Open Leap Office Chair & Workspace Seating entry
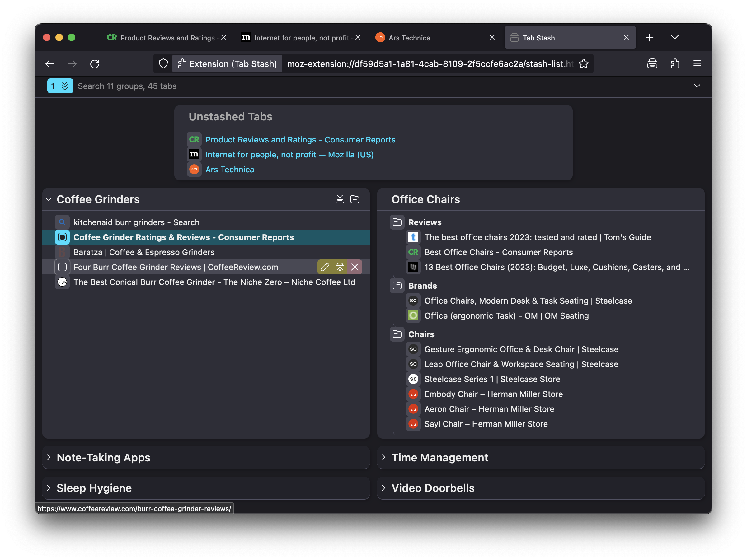747x560 pixels. tap(521, 364)
